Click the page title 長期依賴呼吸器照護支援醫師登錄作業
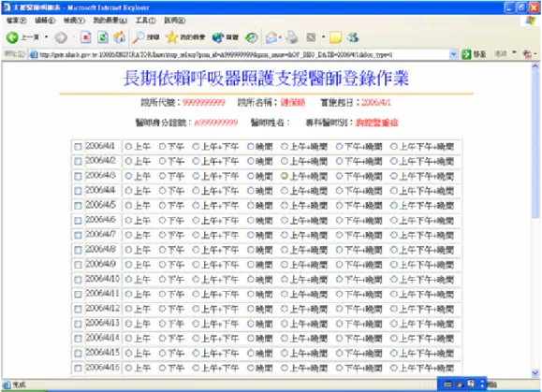Viewport: 542px width, 392px height. 266,78
